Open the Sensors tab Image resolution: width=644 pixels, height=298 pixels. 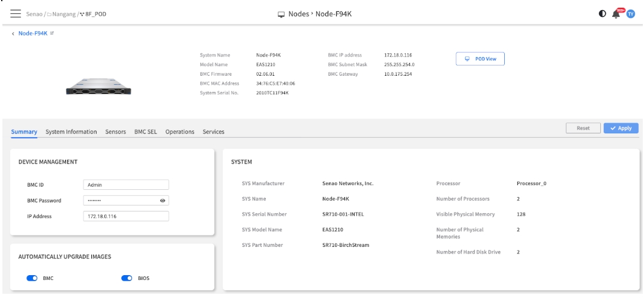pyautogui.click(x=117, y=132)
